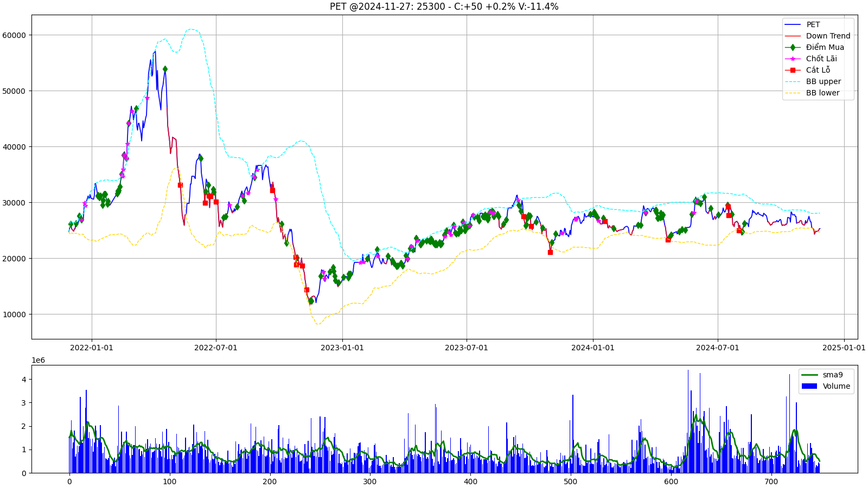Click the 30000 price axis label
Viewport: 868px width, 488px height.
pyautogui.click(x=14, y=203)
